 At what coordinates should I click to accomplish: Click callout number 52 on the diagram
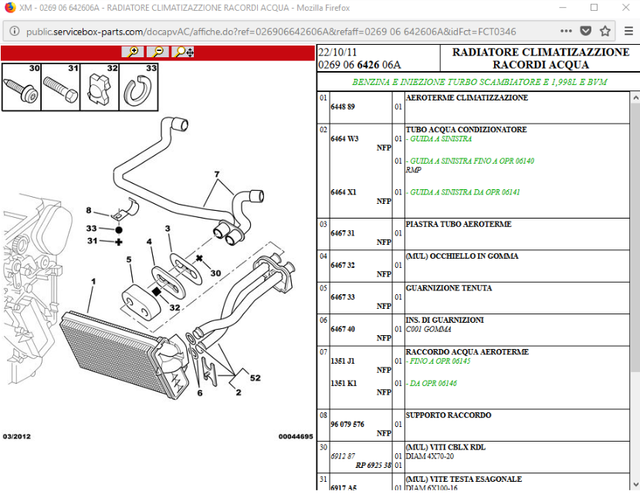click(255, 378)
